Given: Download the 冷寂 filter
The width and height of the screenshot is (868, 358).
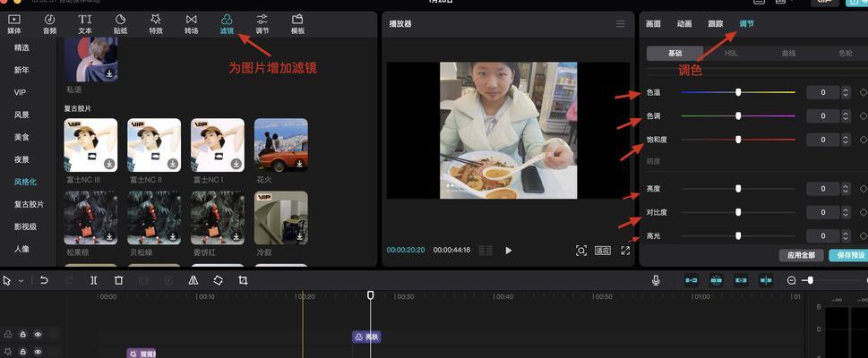Looking at the screenshot, I should pos(299,237).
